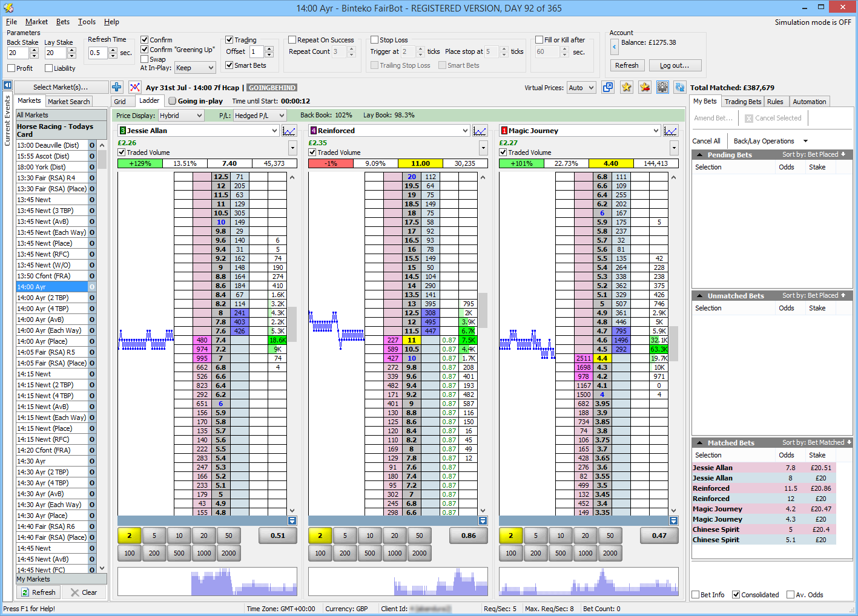Click the blue plus add market icon
The image size is (858, 616).
[116, 87]
